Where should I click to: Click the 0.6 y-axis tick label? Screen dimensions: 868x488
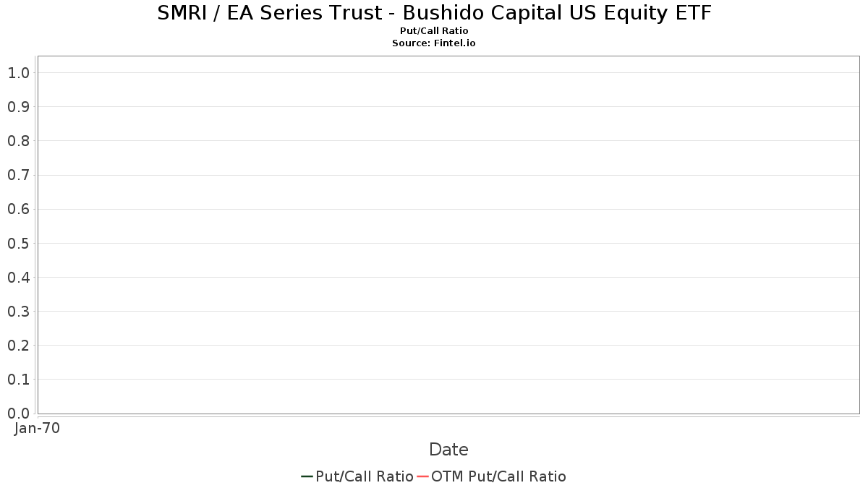click(19, 209)
